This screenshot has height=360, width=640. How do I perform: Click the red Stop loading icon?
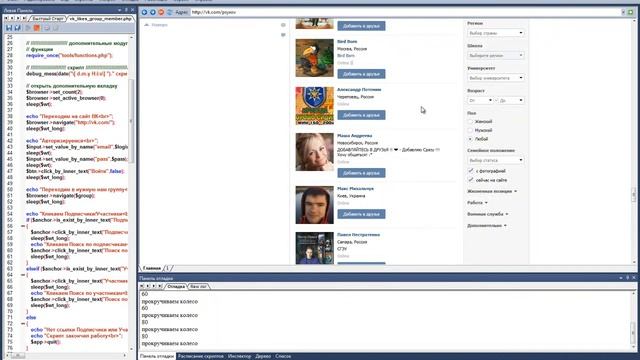coord(161,12)
